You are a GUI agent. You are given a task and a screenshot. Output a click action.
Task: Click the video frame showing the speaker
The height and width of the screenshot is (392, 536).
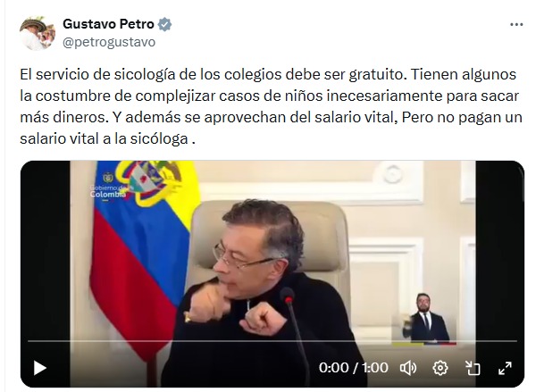pos(272,273)
